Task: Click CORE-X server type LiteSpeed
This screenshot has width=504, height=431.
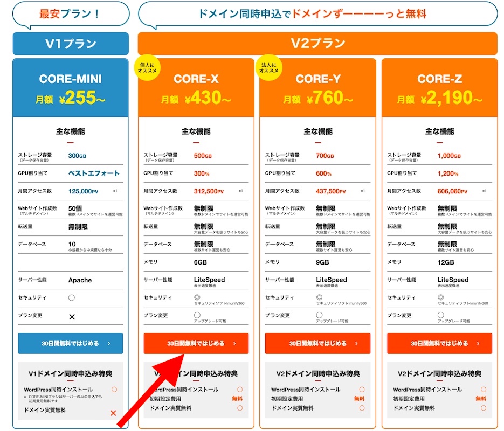Action: click(210, 280)
